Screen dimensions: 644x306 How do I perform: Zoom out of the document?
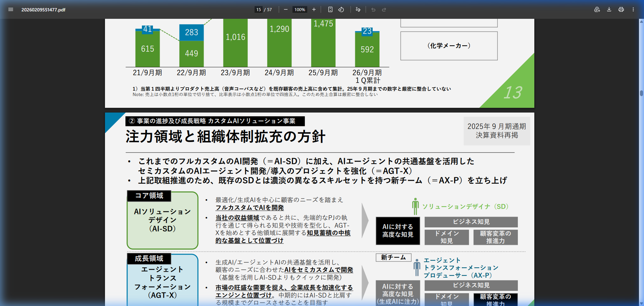tap(285, 9)
